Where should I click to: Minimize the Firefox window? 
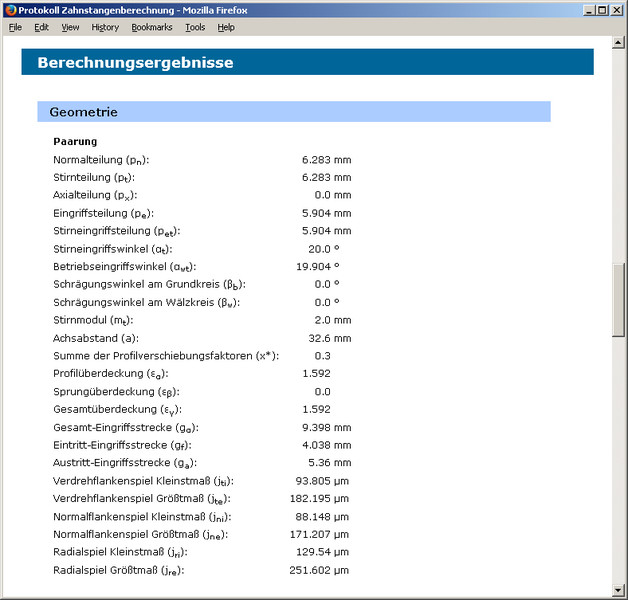point(583,10)
